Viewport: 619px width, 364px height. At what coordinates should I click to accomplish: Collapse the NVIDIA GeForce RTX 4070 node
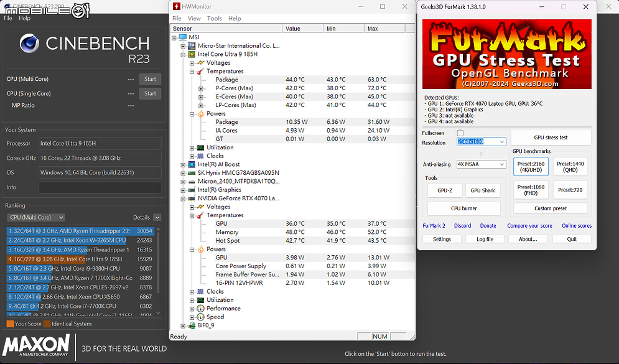click(x=183, y=199)
